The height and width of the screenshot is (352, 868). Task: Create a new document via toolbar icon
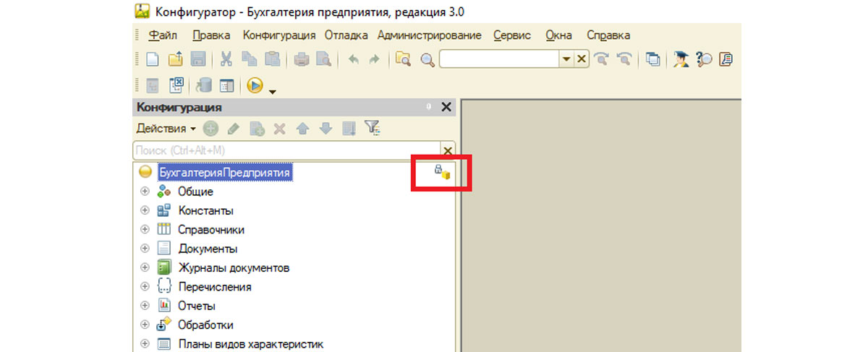point(153,59)
